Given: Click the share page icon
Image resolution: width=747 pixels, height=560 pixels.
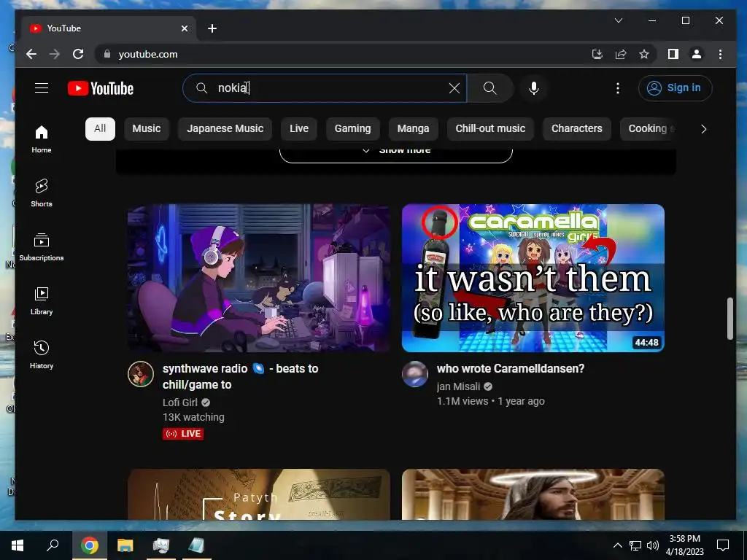Looking at the screenshot, I should click(621, 54).
